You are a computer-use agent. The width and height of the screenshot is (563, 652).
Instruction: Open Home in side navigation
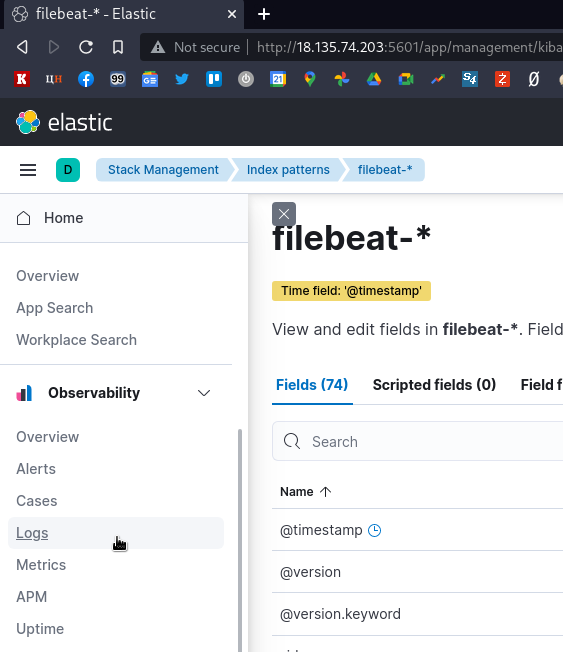(124, 218)
